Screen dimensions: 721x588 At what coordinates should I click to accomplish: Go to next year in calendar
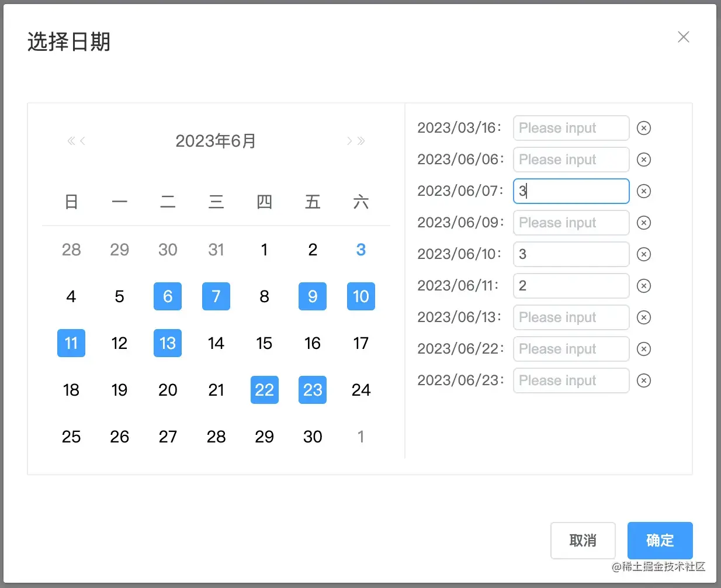point(361,141)
